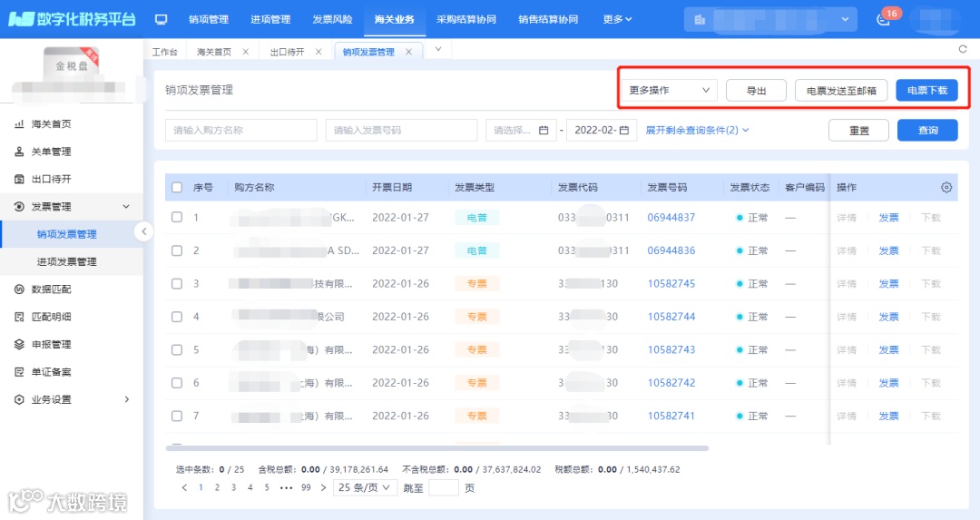This screenshot has height=520, width=980.
Task: Open the 进项管理 top menu
Action: click(x=270, y=19)
